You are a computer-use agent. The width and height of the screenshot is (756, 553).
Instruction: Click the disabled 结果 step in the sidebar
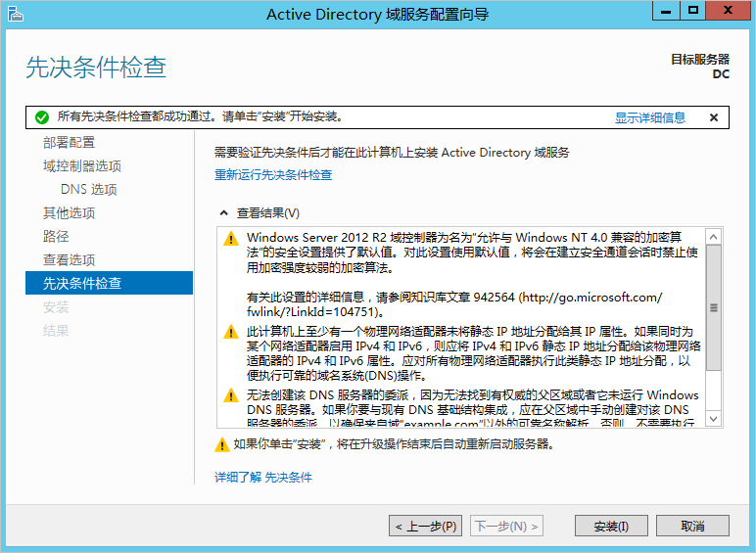point(56,331)
